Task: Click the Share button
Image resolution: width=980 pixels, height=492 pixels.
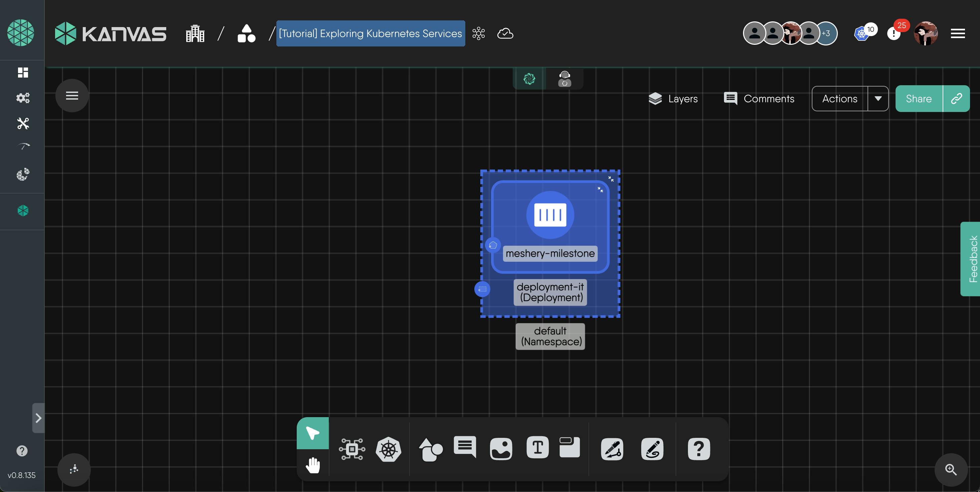Action: point(918,99)
